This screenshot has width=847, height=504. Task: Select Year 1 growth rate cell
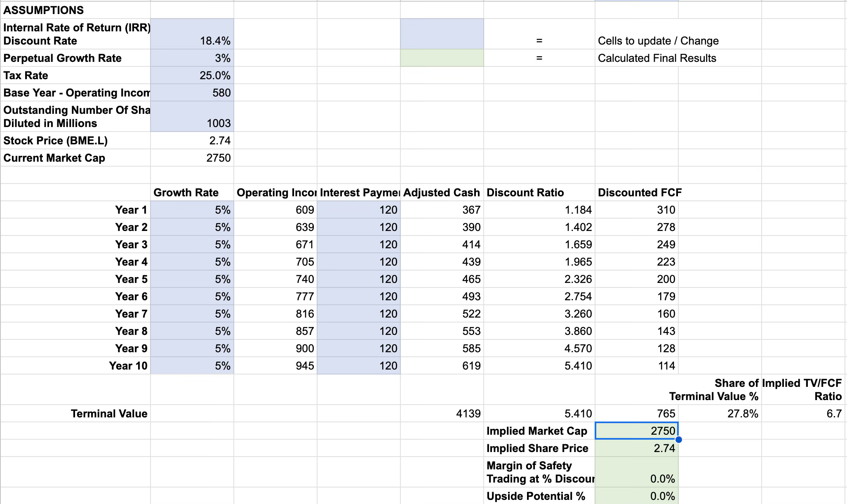tap(192, 210)
